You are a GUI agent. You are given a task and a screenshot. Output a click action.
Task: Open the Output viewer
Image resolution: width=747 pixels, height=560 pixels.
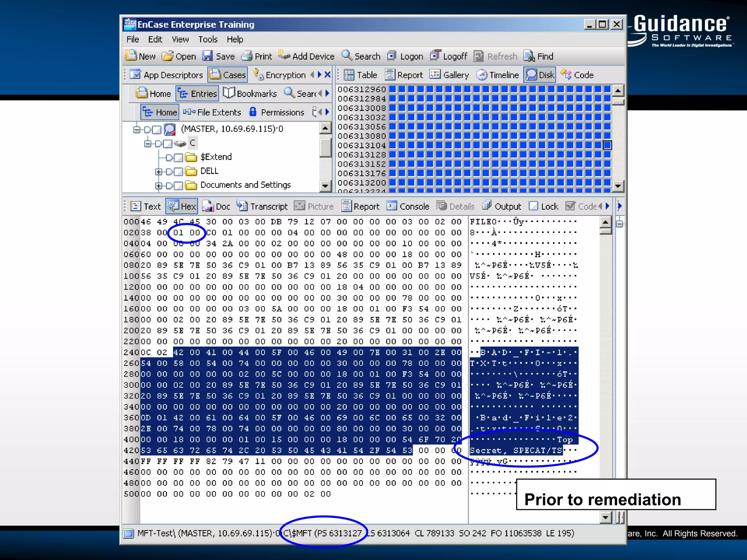point(502,206)
